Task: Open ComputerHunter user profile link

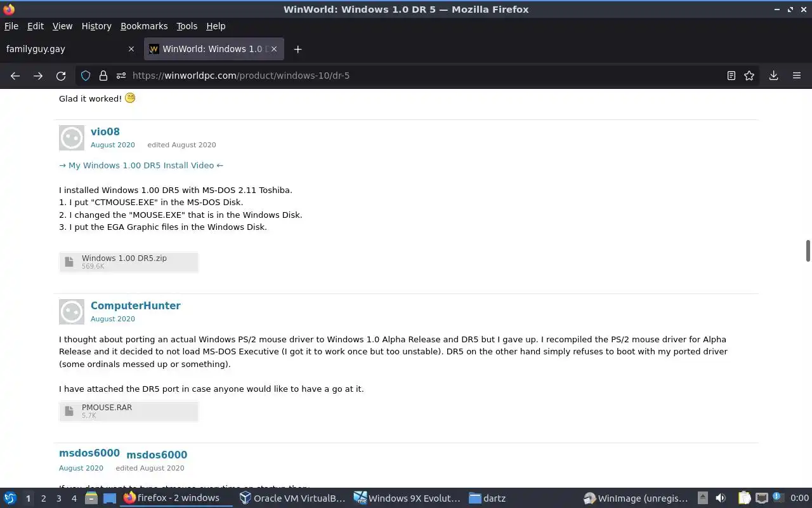Action: tap(136, 305)
